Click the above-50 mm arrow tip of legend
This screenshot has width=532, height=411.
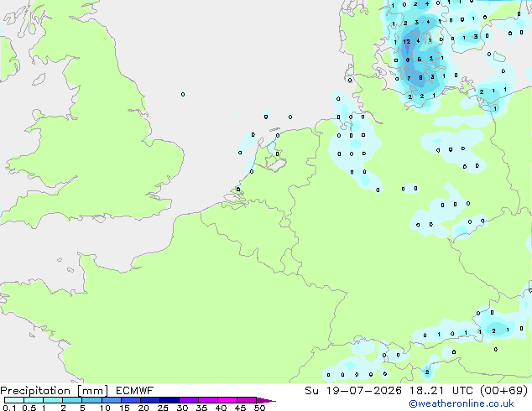pos(266,400)
